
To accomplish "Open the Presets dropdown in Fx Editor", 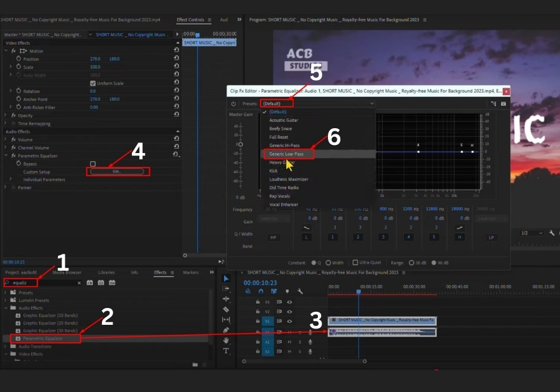I will tap(318, 103).
